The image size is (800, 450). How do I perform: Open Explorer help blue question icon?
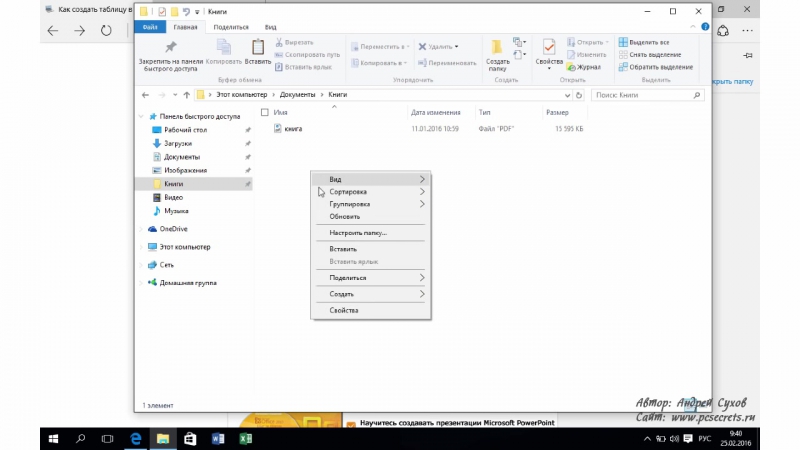(x=705, y=27)
